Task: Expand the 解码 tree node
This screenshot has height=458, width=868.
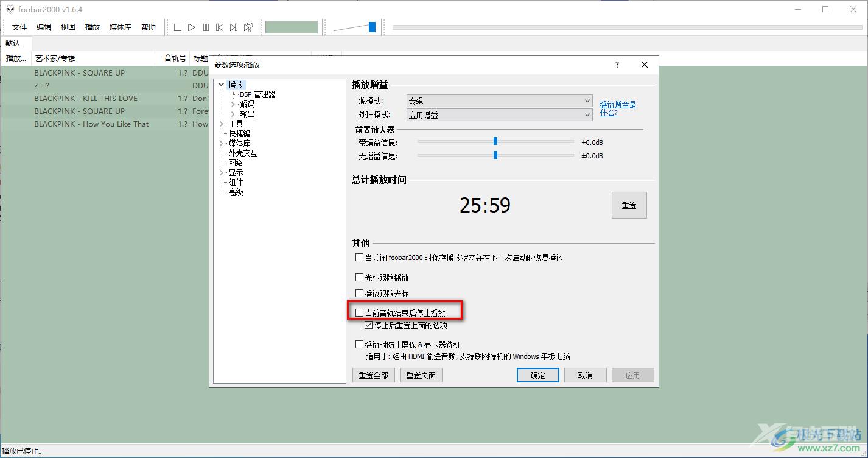Action: coord(233,105)
